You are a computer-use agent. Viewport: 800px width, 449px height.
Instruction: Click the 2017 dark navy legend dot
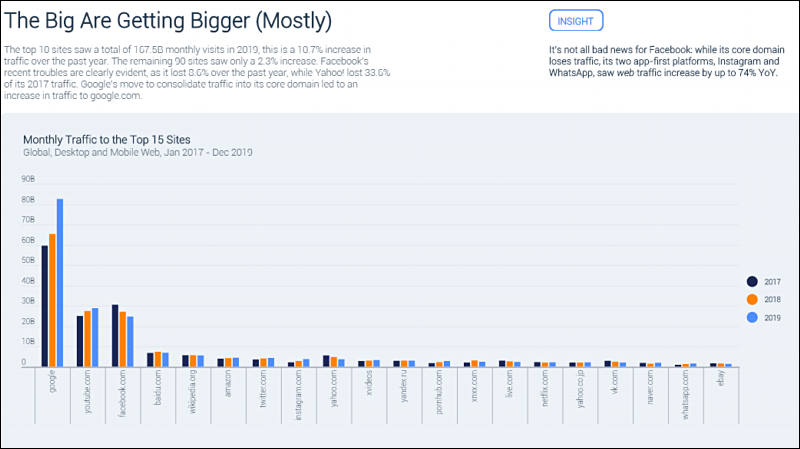coord(752,281)
